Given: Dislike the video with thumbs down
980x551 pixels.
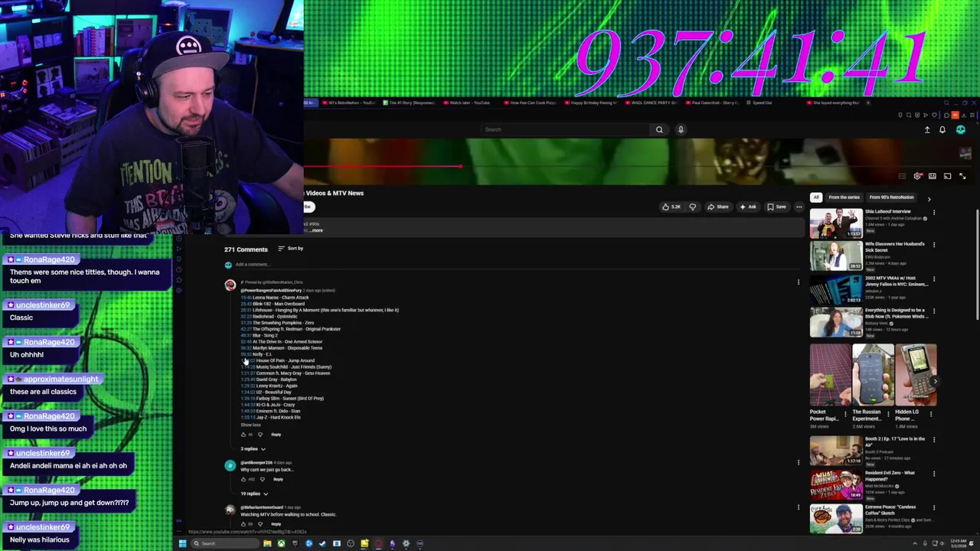Looking at the screenshot, I should click(693, 207).
